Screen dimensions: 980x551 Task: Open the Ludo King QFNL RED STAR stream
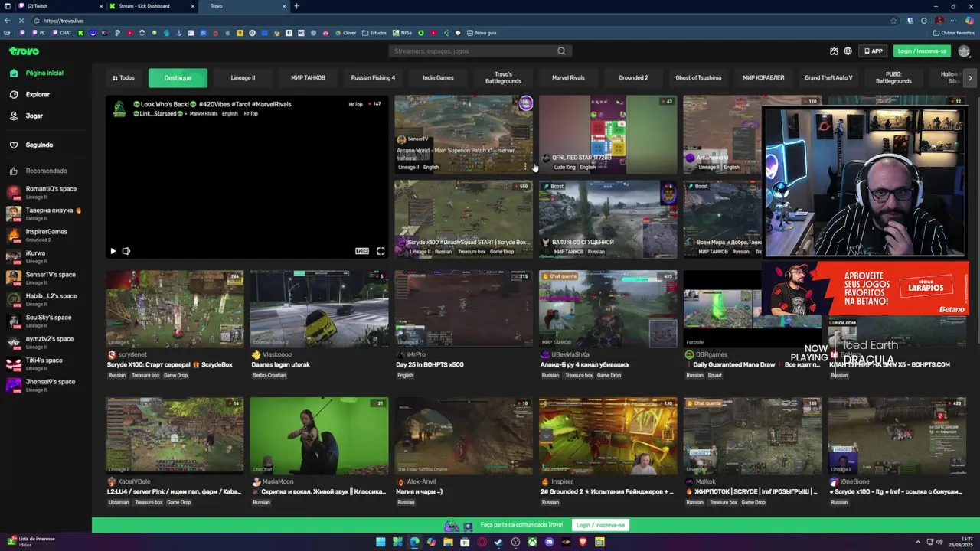[608, 135]
